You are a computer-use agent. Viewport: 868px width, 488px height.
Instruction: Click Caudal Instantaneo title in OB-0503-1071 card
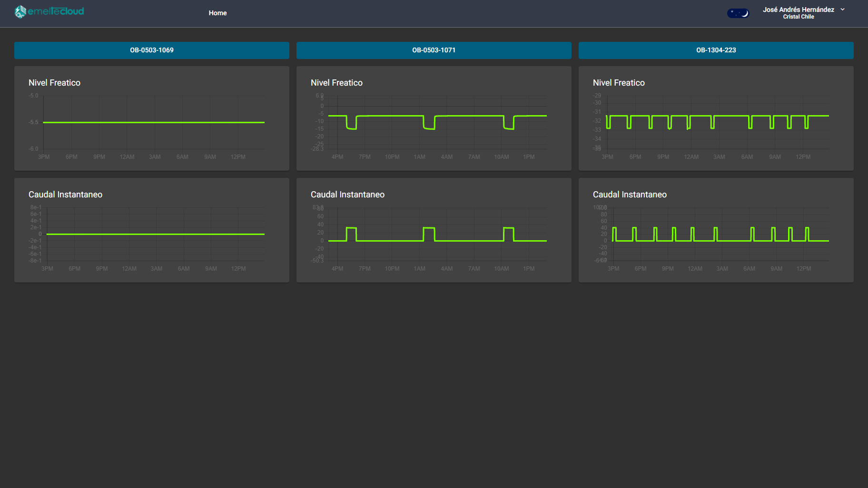(x=347, y=195)
